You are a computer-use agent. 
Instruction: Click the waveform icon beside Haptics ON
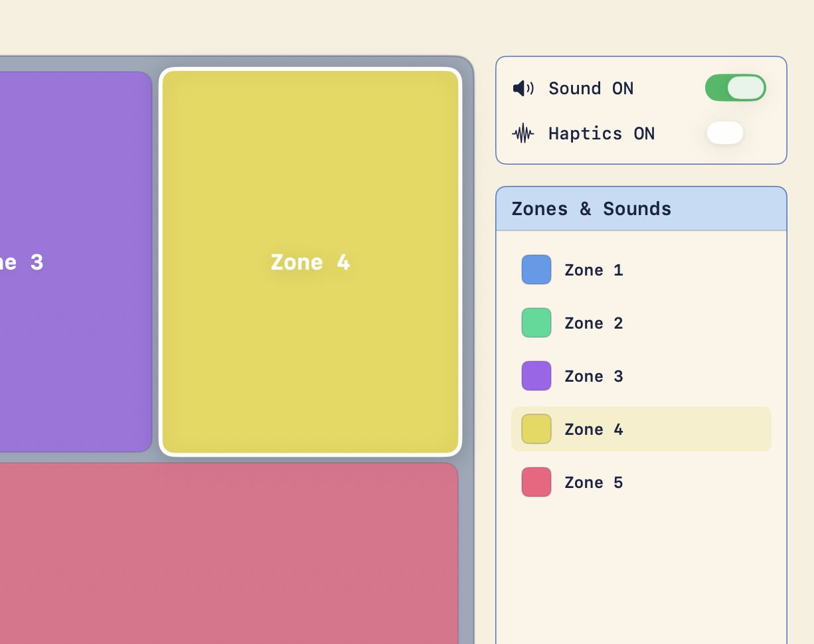[523, 133]
